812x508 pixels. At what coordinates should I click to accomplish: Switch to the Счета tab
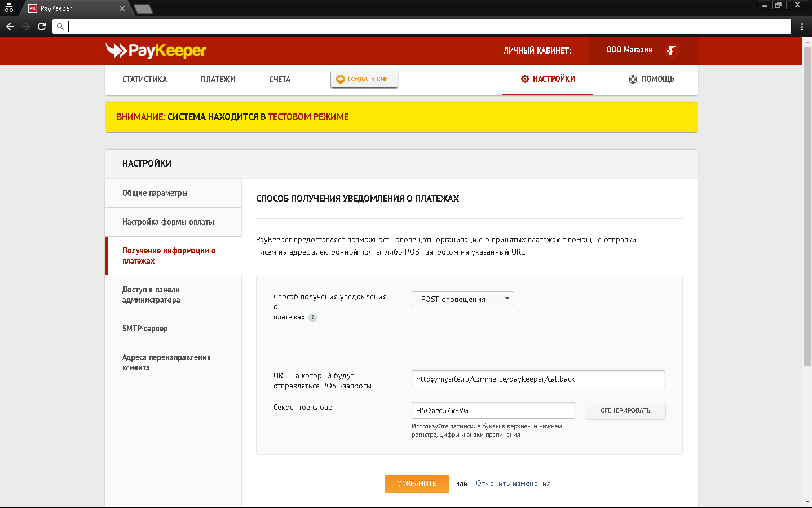[280, 80]
